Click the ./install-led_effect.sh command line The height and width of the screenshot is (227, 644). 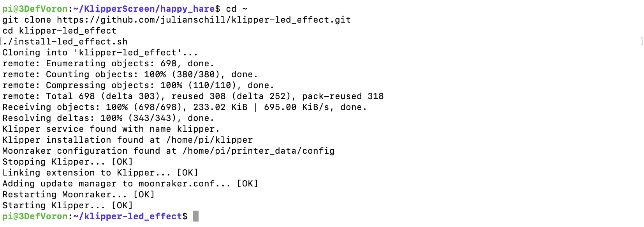point(65,42)
